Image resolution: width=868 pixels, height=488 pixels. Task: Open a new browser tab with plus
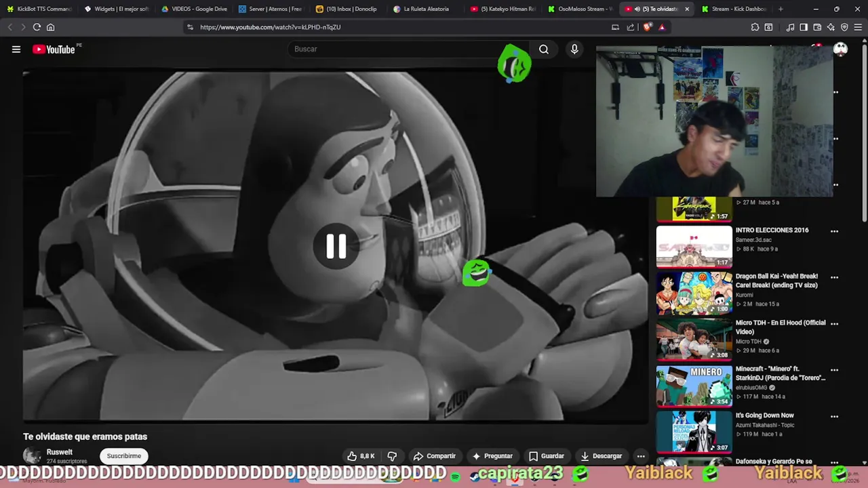[x=781, y=9]
